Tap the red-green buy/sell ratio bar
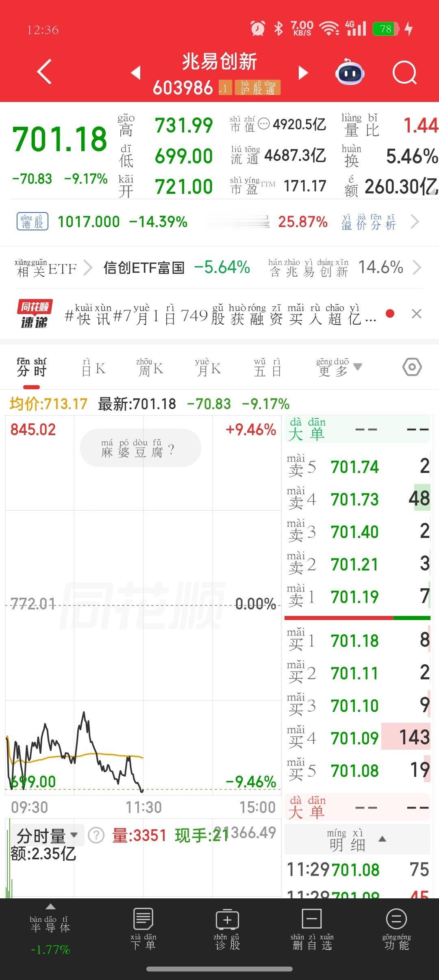The image size is (439, 980). tap(357, 618)
